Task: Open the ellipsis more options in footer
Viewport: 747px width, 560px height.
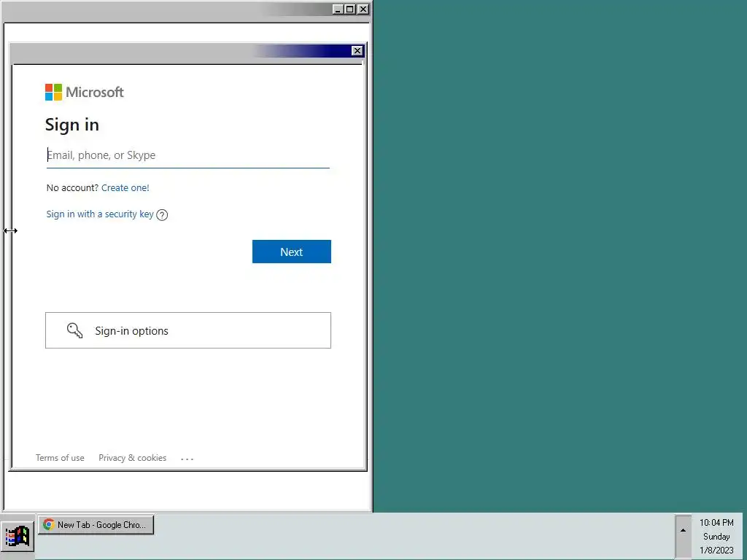Action: pos(187,459)
